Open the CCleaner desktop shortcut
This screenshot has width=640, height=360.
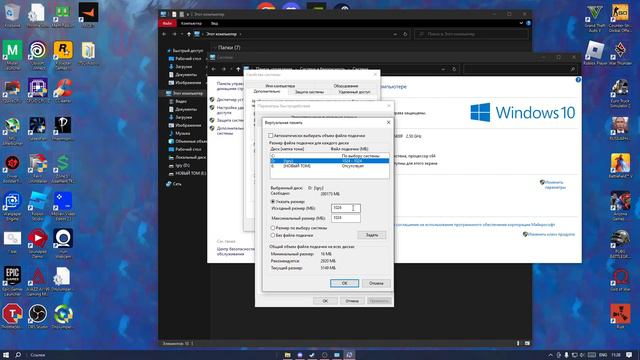63,91
